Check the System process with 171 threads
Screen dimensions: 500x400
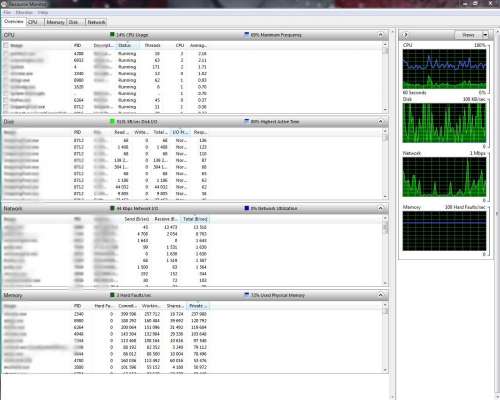pyautogui.click(x=6, y=67)
